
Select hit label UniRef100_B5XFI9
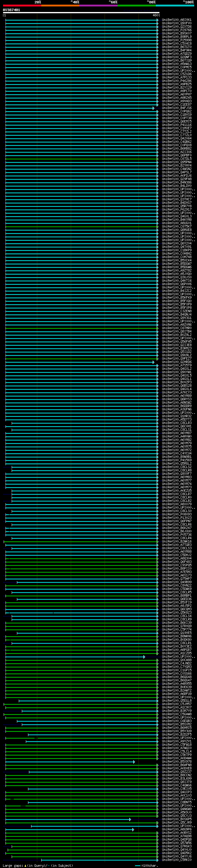(176, 603)
